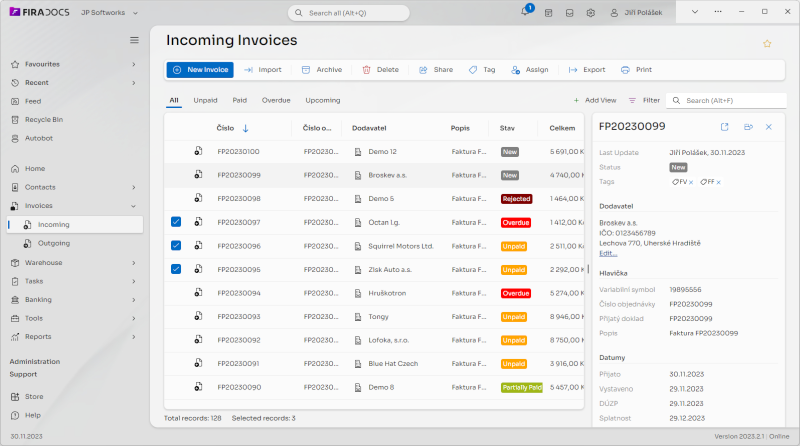The image size is (800, 446).
Task: Click Archive in the toolbar
Action: pyautogui.click(x=322, y=70)
